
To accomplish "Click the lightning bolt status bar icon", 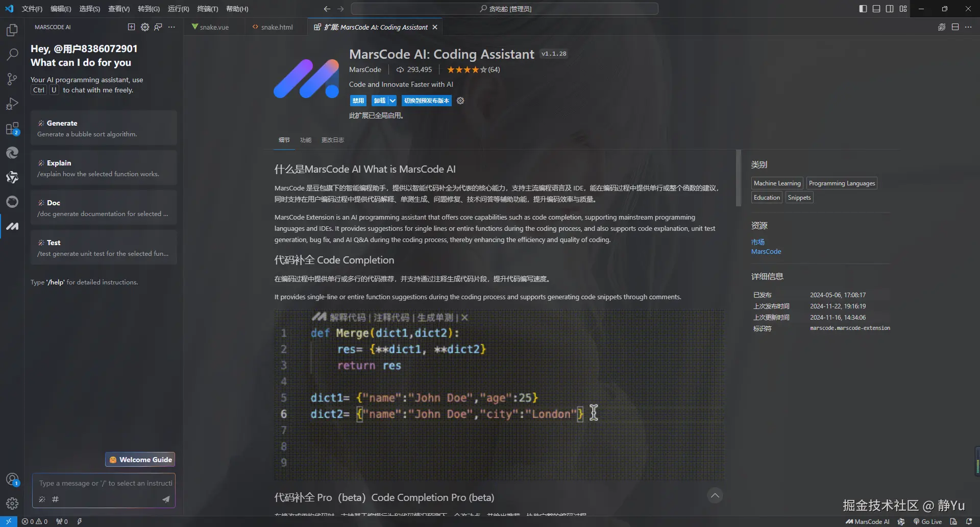I will (80, 521).
